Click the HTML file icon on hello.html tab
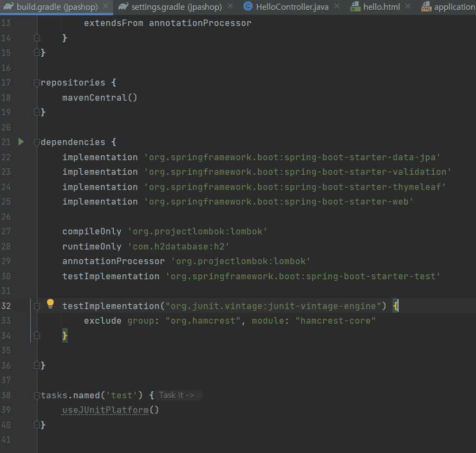The image size is (476, 453). click(x=355, y=6)
